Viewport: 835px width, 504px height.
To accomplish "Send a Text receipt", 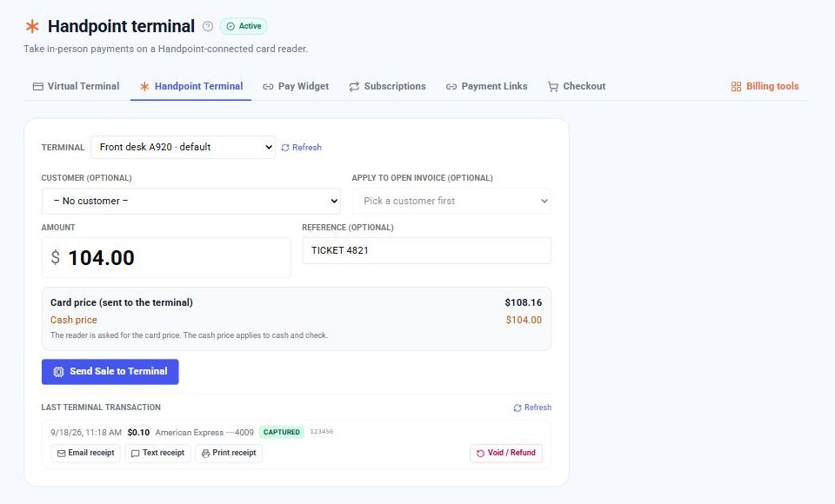I will (x=157, y=453).
